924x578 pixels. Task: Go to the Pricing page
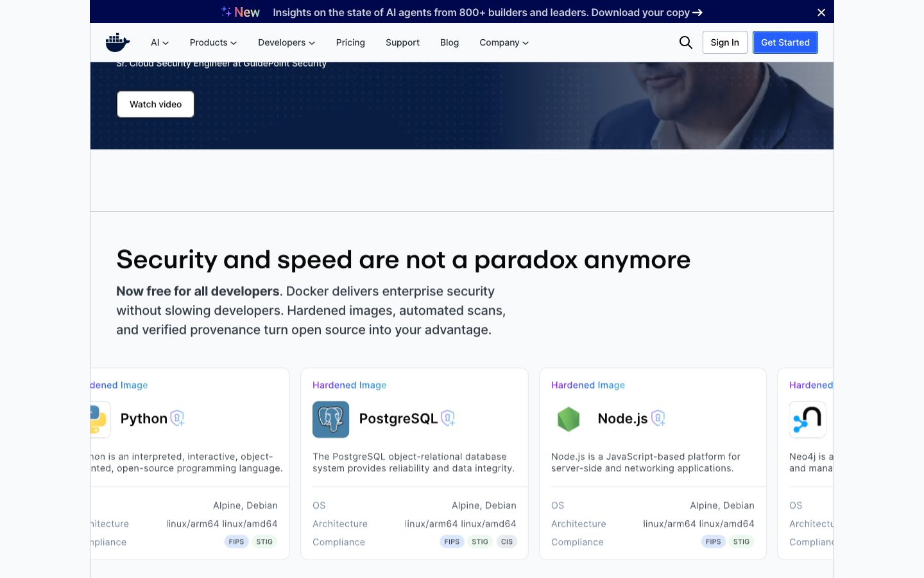[x=350, y=42]
